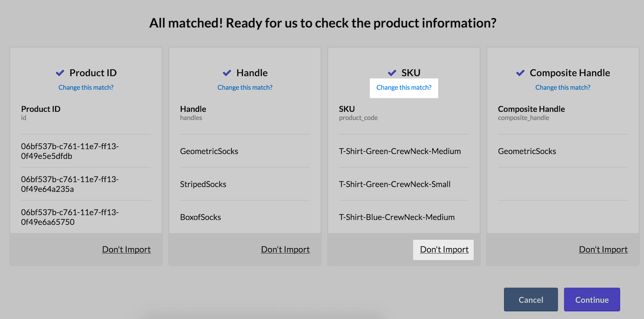The height and width of the screenshot is (319, 644).
Task: Open 'Change this match?' under Product ID
Action: [x=86, y=87]
